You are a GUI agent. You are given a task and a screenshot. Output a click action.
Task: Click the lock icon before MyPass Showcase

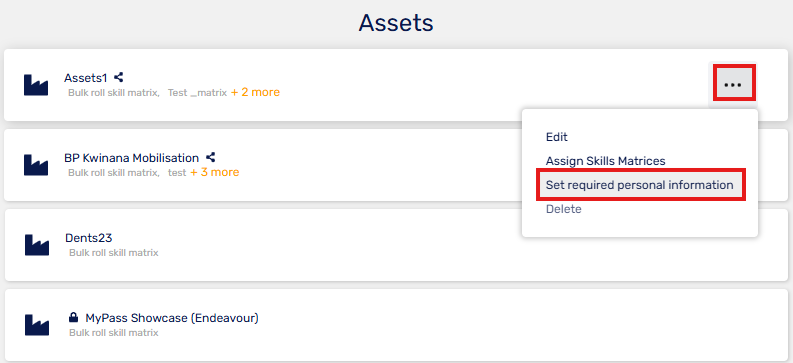tap(73, 317)
